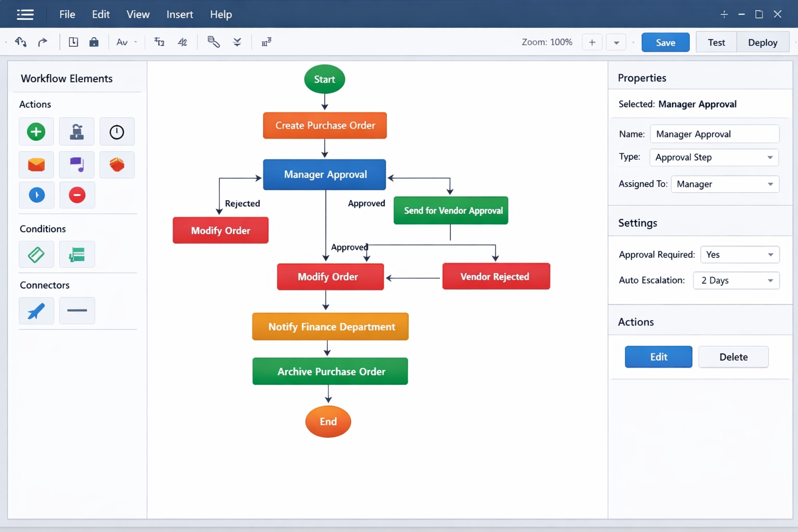This screenshot has width=798, height=532.
Task: Click the green plus action icon
Action: pyautogui.click(x=36, y=132)
